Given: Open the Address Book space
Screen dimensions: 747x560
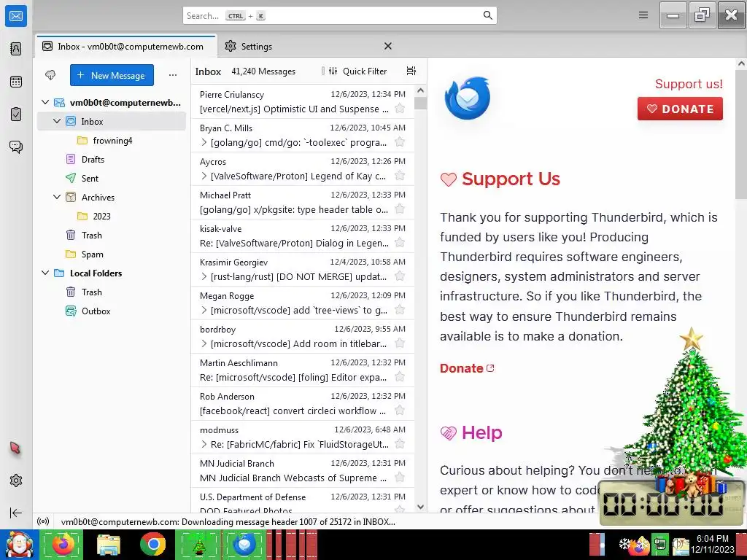Looking at the screenshot, I should tap(16, 49).
